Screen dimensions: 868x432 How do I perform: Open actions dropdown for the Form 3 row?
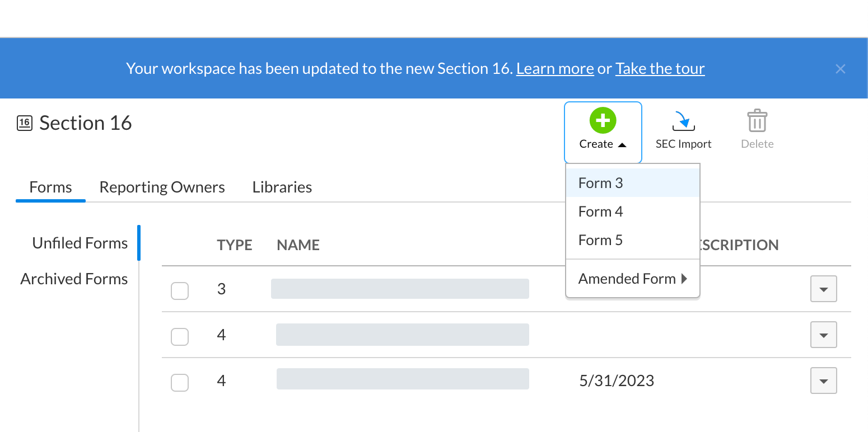click(x=823, y=289)
